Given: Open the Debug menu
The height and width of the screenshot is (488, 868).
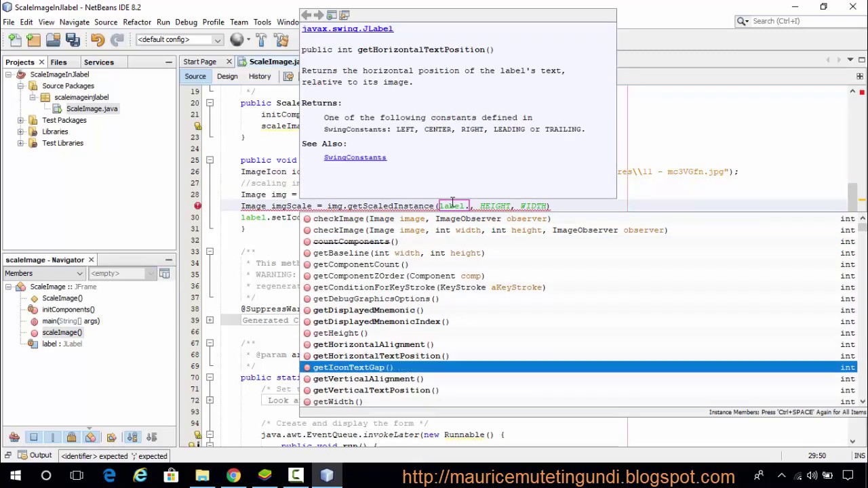Looking at the screenshot, I should tap(186, 22).
